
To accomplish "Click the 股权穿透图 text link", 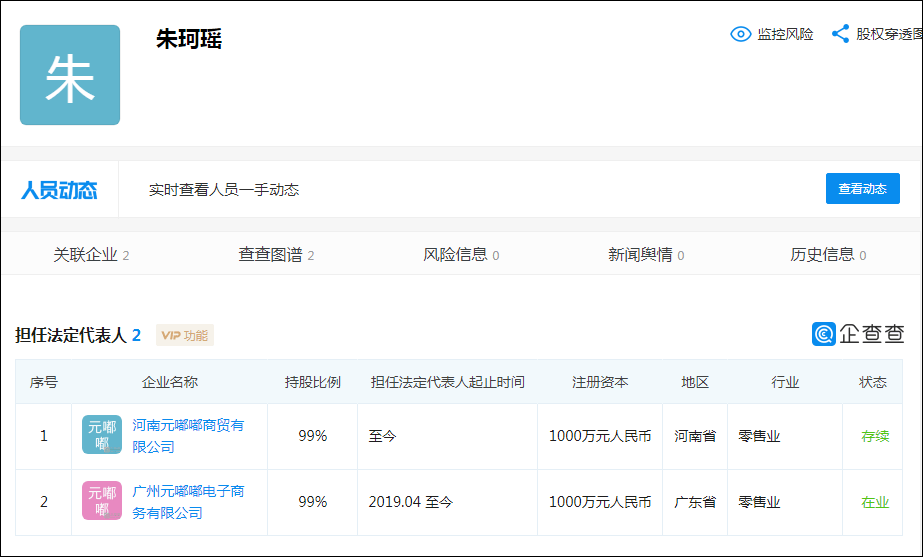I will 889,34.
